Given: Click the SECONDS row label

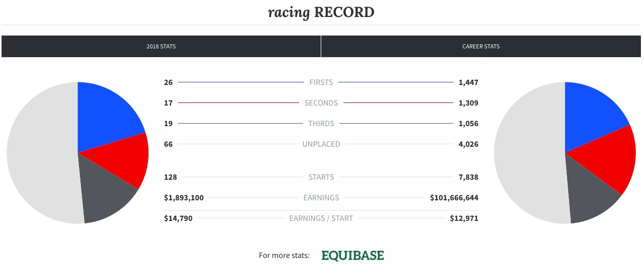Looking at the screenshot, I should pos(321,103).
